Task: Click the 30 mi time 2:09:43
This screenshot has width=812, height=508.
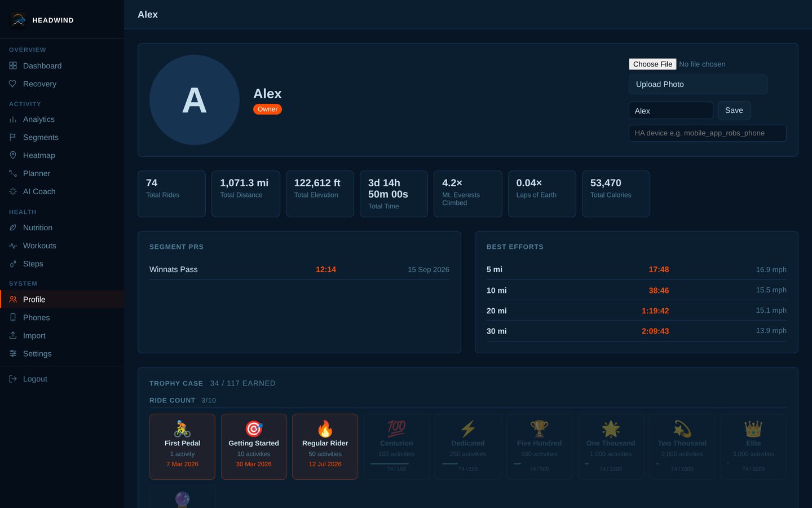Action: [655, 331]
